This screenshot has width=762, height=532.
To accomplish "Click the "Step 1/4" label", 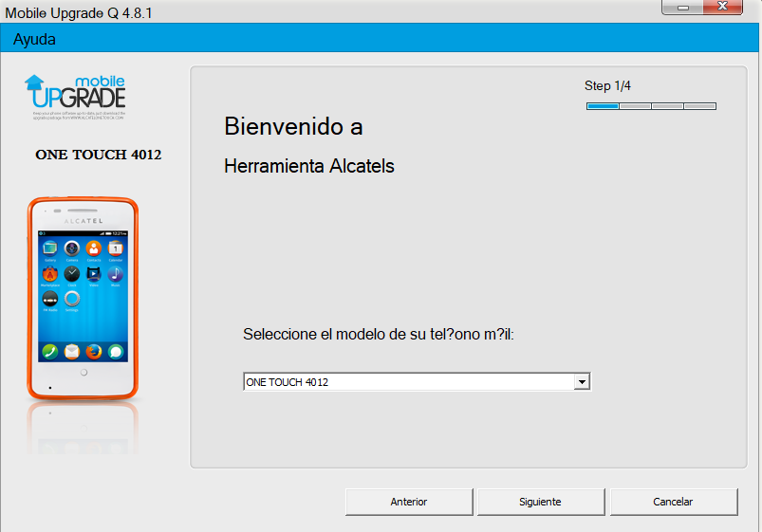I will [x=607, y=86].
